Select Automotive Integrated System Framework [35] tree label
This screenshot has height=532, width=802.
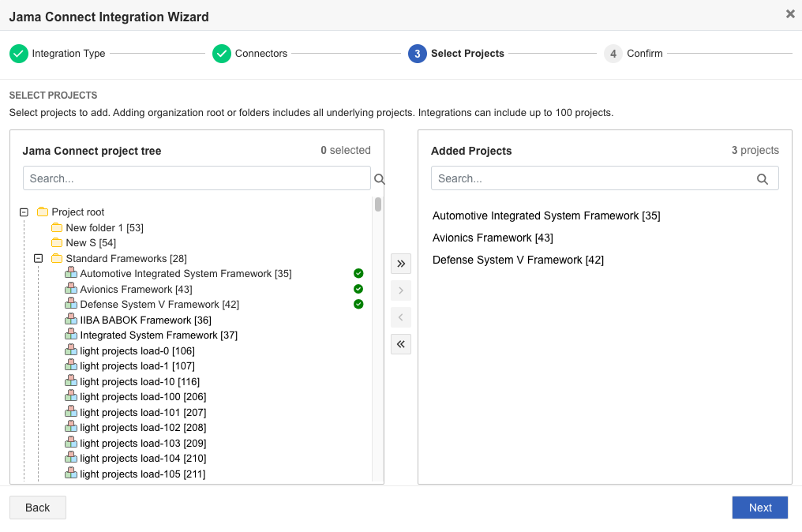(x=186, y=274)
